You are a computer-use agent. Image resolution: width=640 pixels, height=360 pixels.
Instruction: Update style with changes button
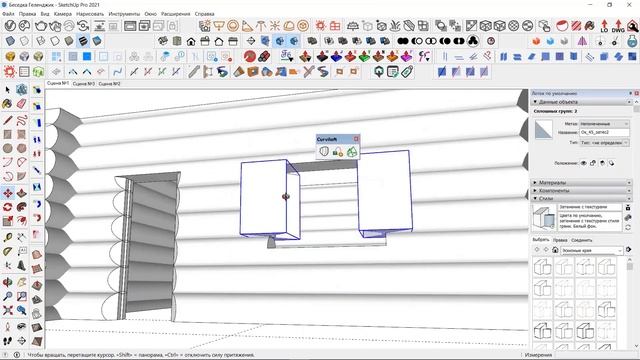628,227
